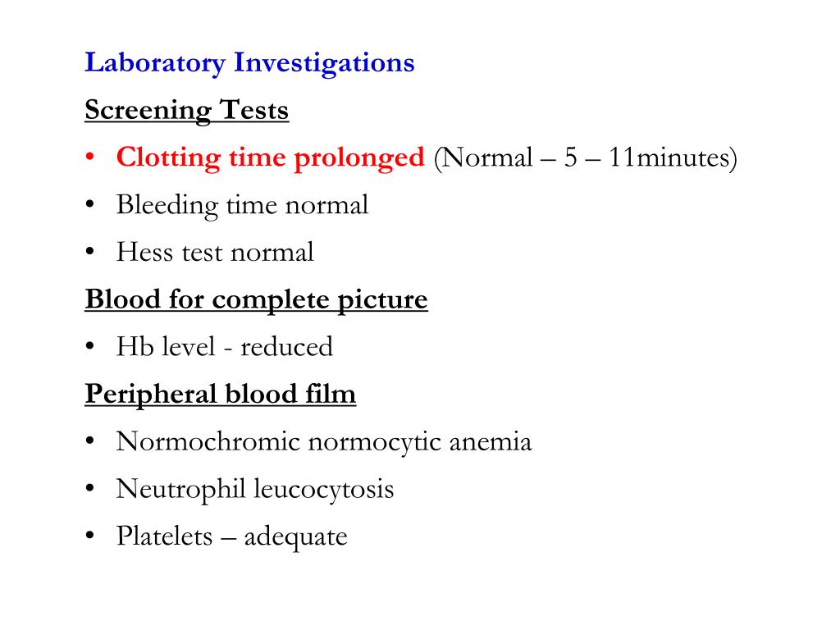The height and width of the screenshot is (630, 840).
Task: Click the Hess test normal line
Action: [215, 253]
